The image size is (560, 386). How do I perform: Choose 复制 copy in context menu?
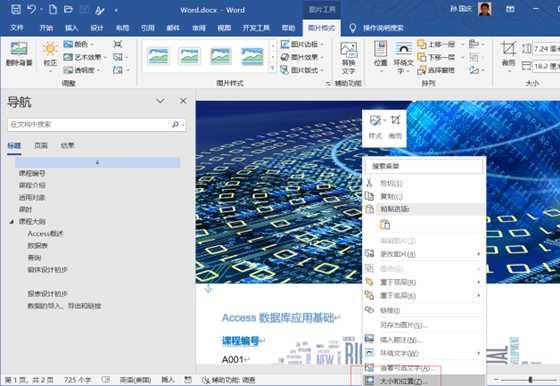(424, 196)
